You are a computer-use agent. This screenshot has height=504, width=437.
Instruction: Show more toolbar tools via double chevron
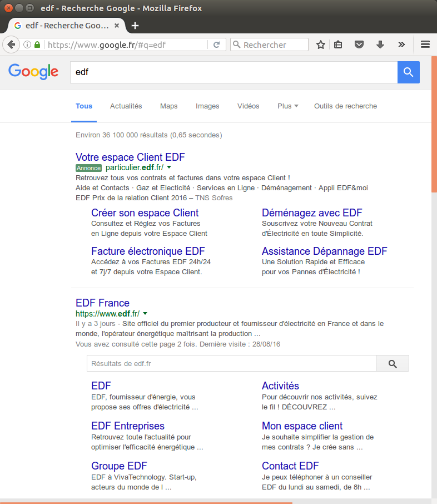401,45
